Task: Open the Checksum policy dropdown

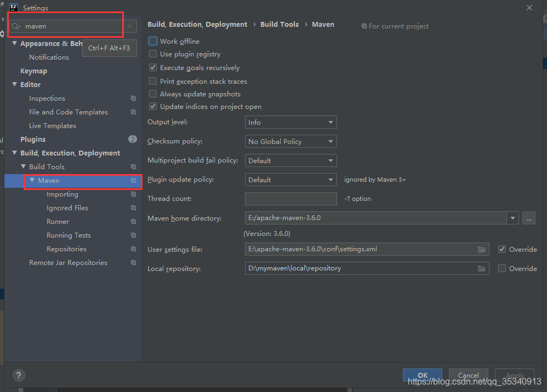Action: 291,141
